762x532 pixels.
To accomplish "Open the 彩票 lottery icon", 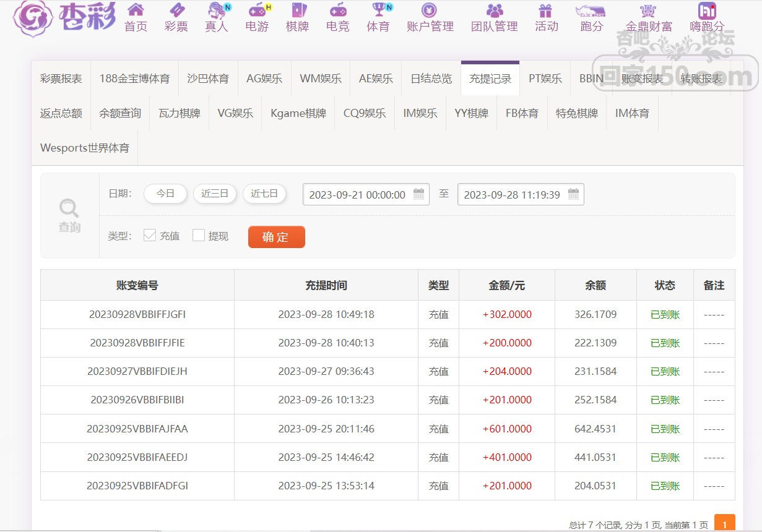I will 176,11.
